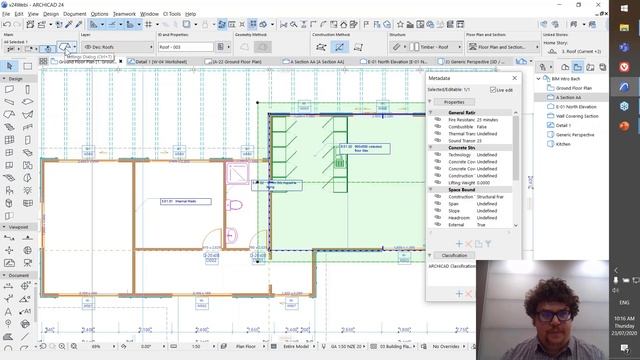Toggle visibility eye for Fire Resistance row
The image size is (640, 360).
(438, 120)
